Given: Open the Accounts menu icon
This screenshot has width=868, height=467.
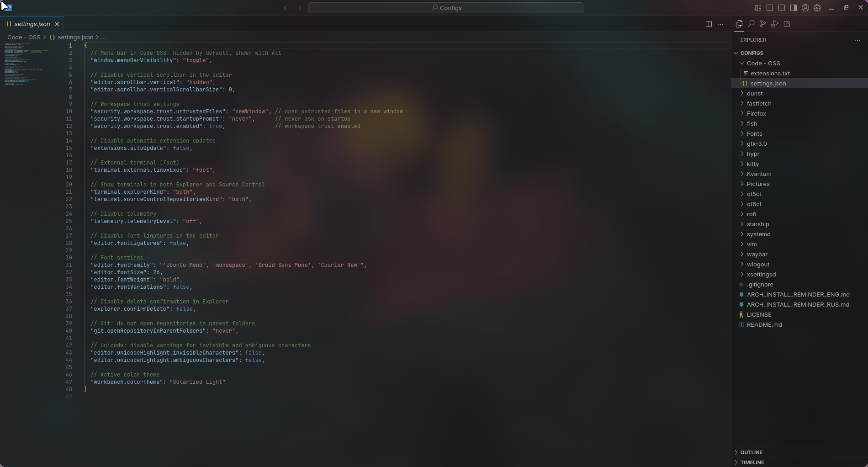Looking at the screenshot, I should coord(805,8).
